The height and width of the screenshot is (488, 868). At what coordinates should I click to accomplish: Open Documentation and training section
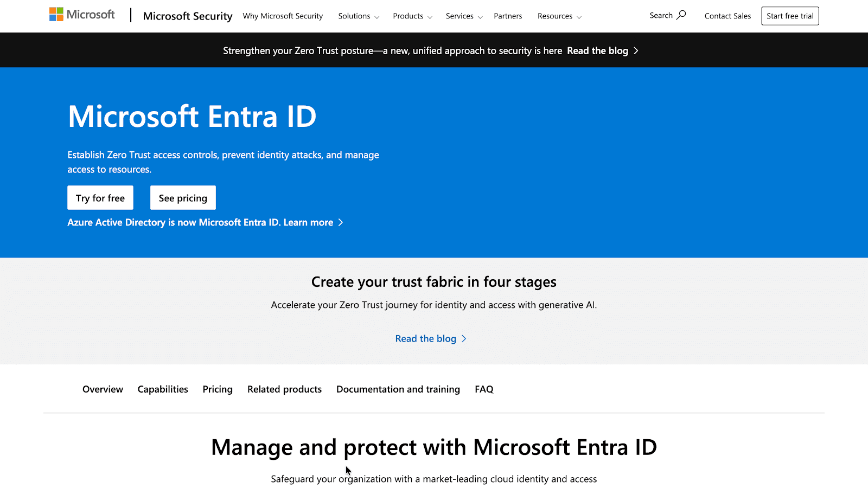[398, 389]
